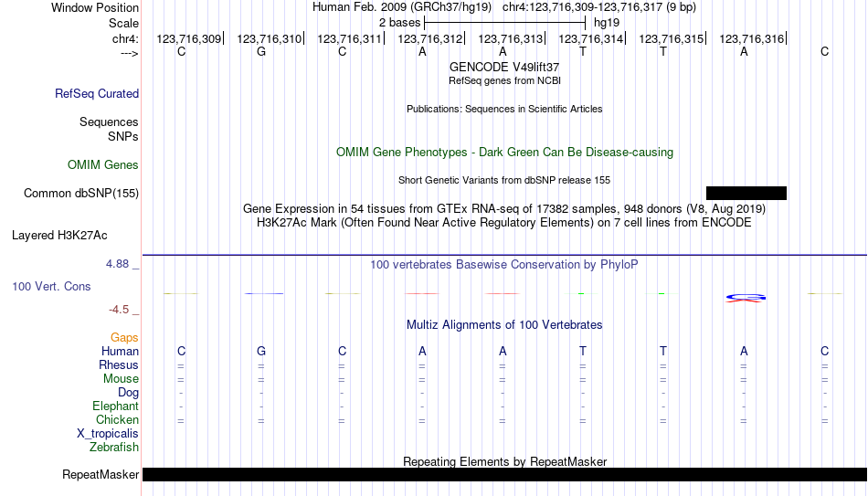Click the RefSeq genes from NCBI title
868x496 pixels.
505,80
